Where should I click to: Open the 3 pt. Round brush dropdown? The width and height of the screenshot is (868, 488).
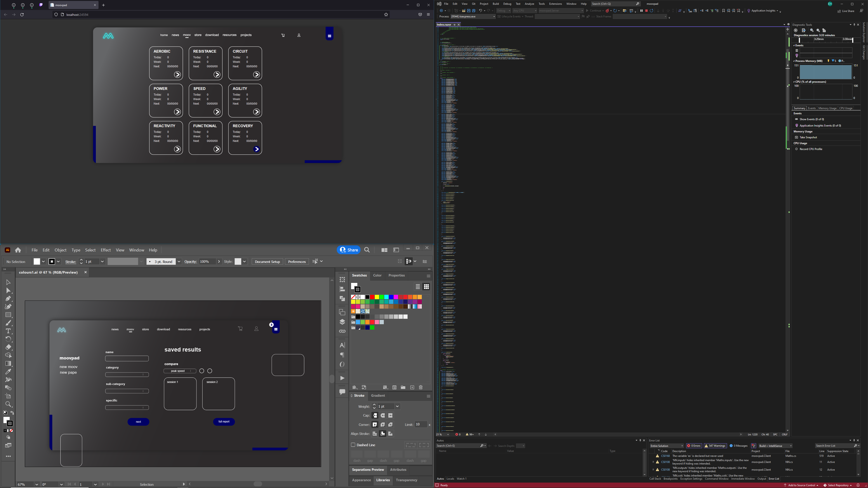179,262
